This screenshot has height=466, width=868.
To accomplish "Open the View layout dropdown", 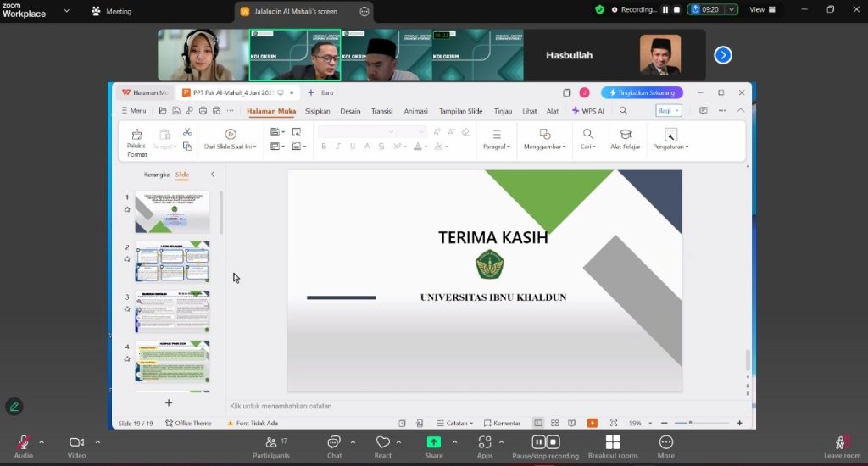I will (762, 9).
